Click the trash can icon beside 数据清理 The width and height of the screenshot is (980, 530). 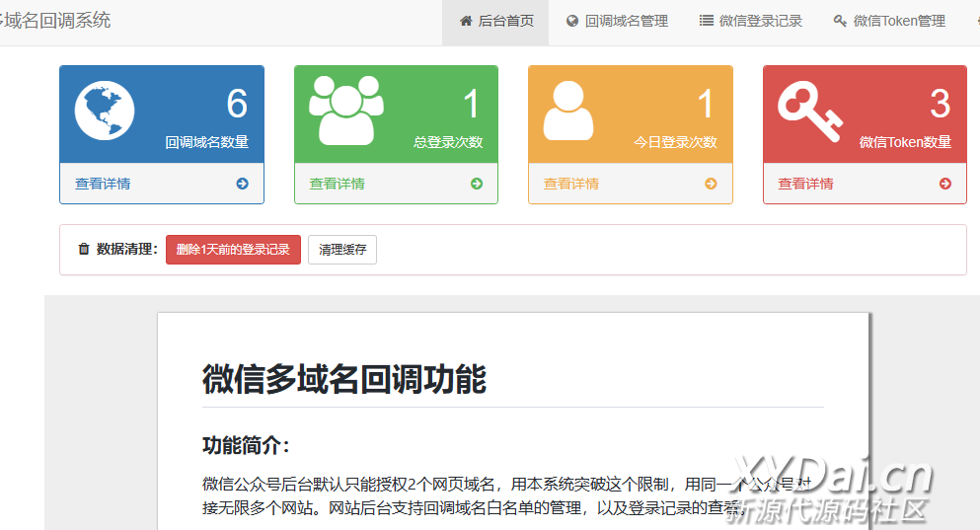(x=84, y=250)
